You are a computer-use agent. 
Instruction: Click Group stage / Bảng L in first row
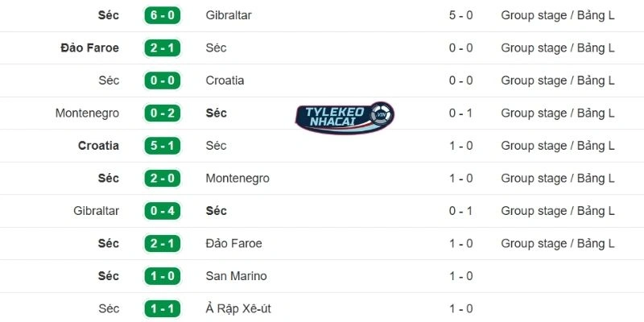[558, 15]
